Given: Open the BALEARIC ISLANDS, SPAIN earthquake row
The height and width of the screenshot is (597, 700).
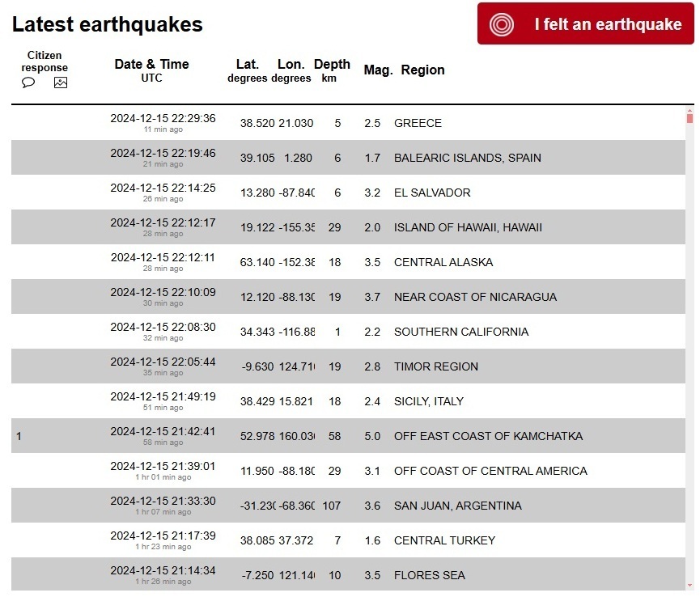Looking at the screenshot, I should (x=467, y=159).
